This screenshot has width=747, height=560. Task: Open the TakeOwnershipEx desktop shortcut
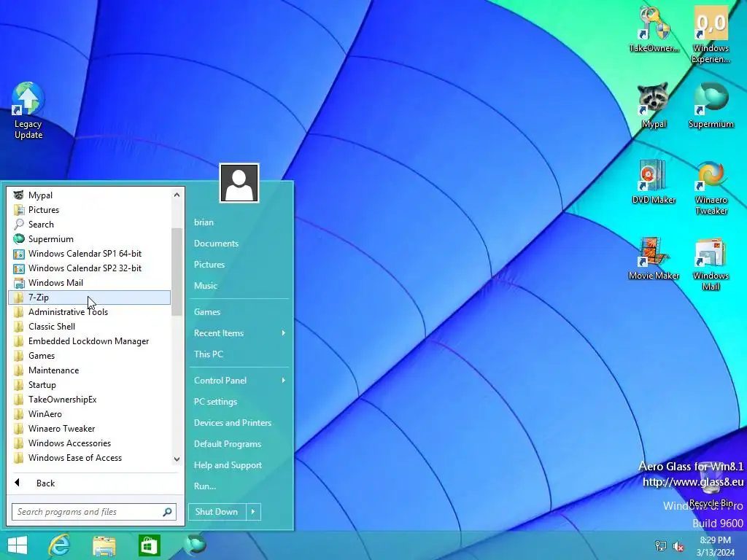pyautogui.click(x=654, y=29)
